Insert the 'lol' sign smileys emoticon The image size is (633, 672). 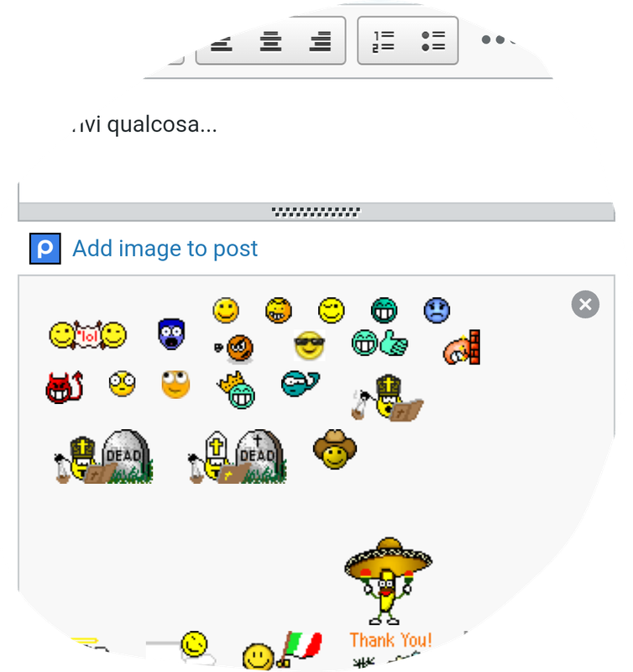(x=88, y=335)
